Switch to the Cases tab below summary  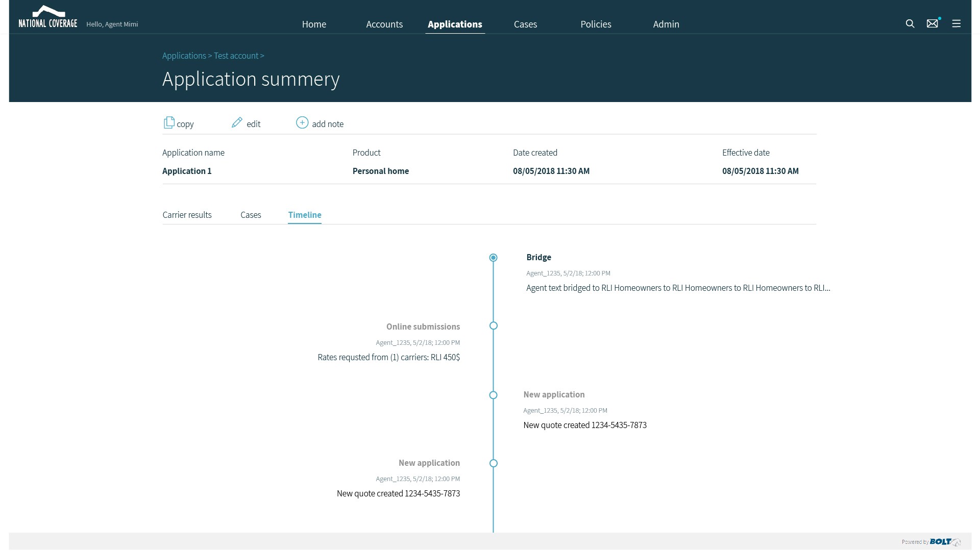[x=251, y=215]
